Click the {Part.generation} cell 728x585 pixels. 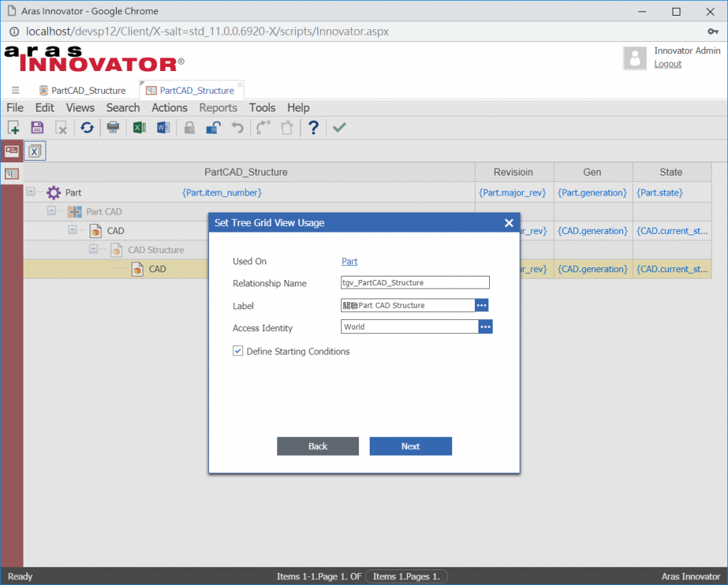[x=592, y=192]
